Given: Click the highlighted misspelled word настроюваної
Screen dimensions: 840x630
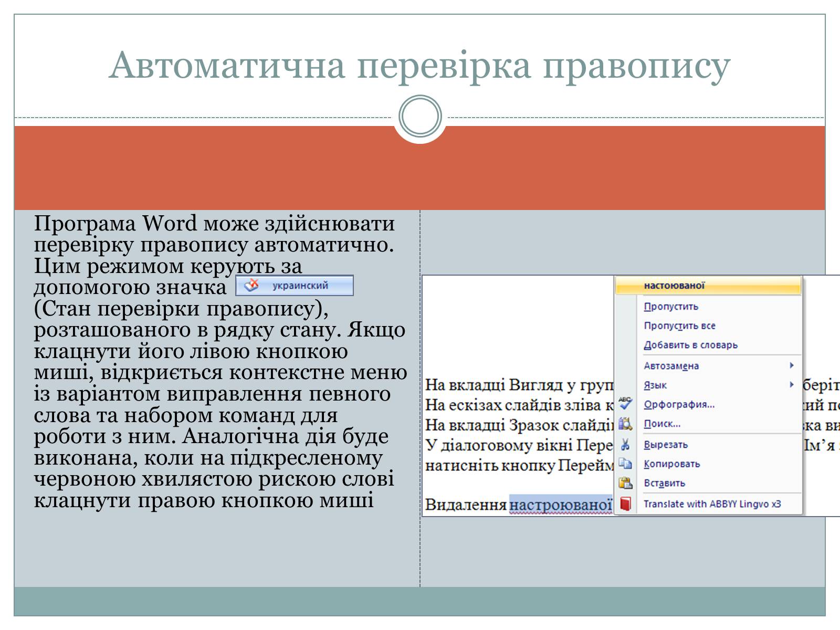Looking at the screenshot, I should pos(561,505).
